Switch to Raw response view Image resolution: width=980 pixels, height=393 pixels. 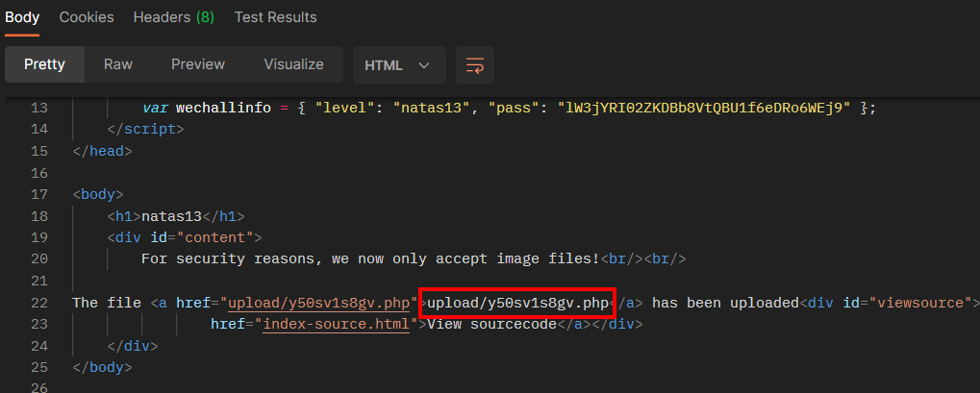coord(118,64)
